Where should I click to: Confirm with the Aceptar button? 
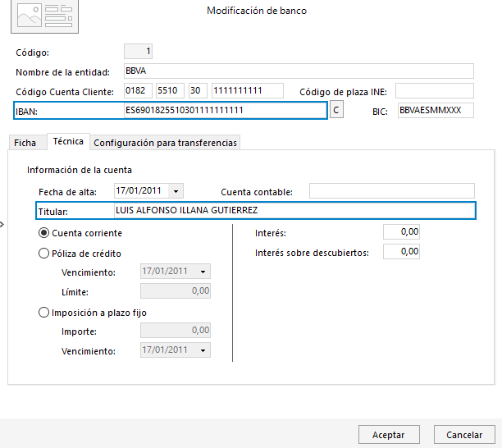pyautogui.click(x=389, y=435)
